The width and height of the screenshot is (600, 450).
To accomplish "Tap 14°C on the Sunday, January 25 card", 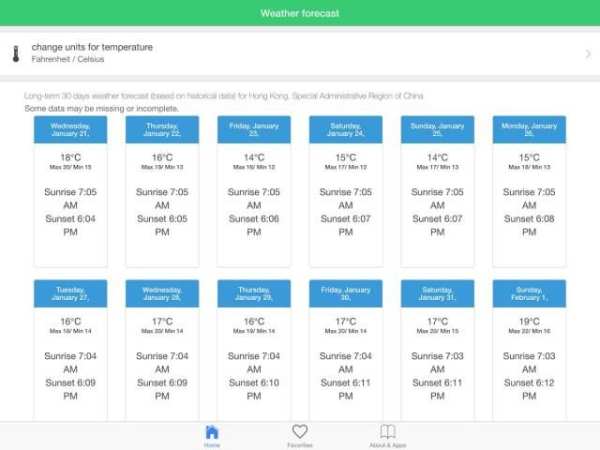I will 437,158.
